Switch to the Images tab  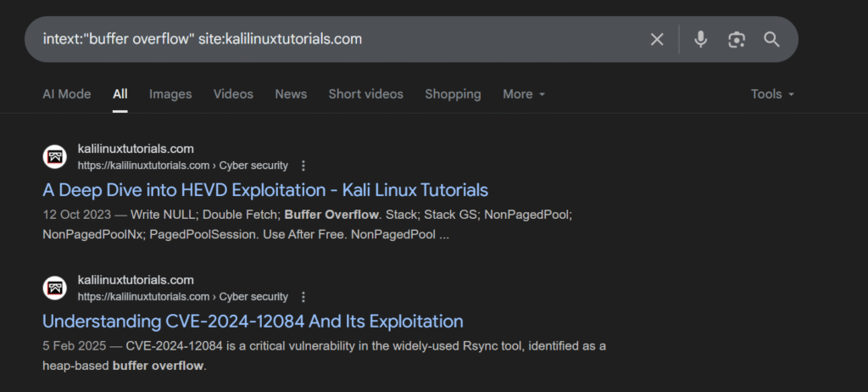[x=170, y=94]
